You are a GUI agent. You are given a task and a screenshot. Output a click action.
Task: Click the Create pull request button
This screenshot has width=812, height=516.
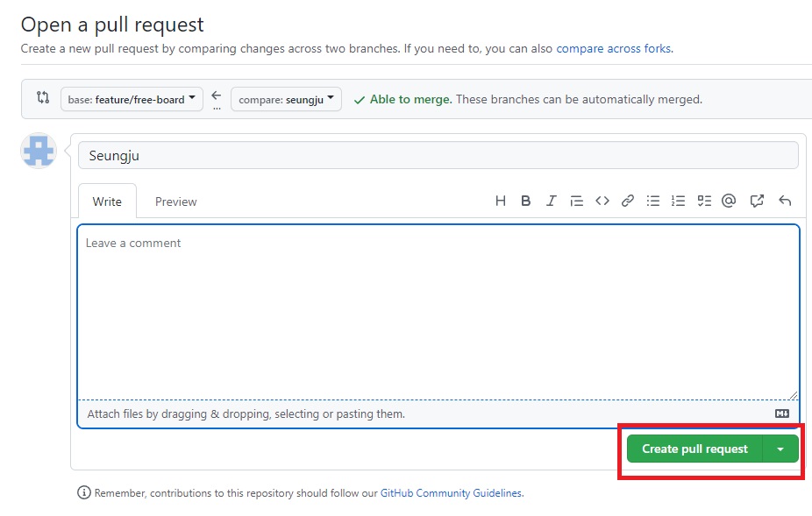click(694, 449)
